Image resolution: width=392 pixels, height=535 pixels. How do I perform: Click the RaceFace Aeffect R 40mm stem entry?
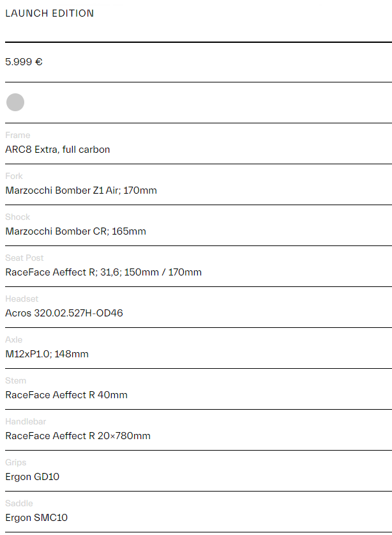[x=66, y=395]
